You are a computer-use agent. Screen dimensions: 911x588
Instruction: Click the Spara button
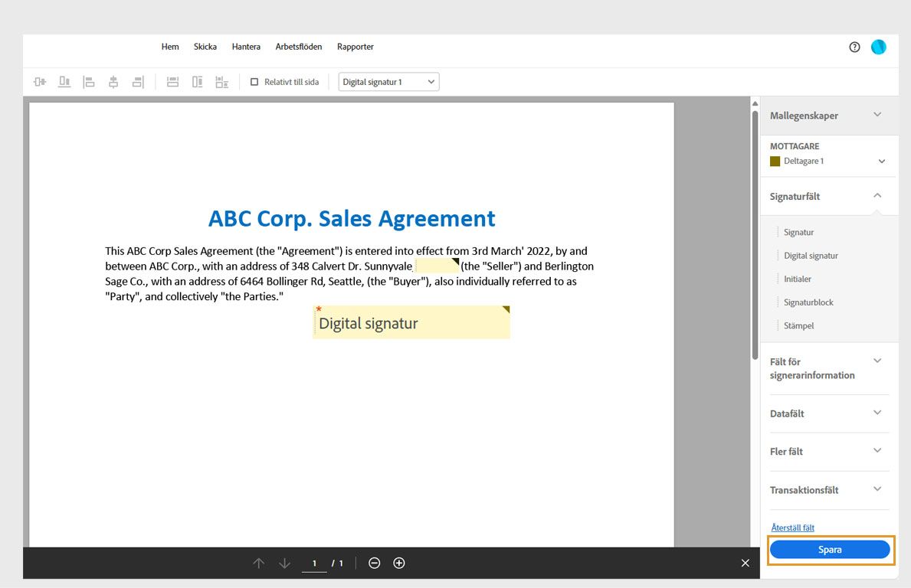[830, 549]
